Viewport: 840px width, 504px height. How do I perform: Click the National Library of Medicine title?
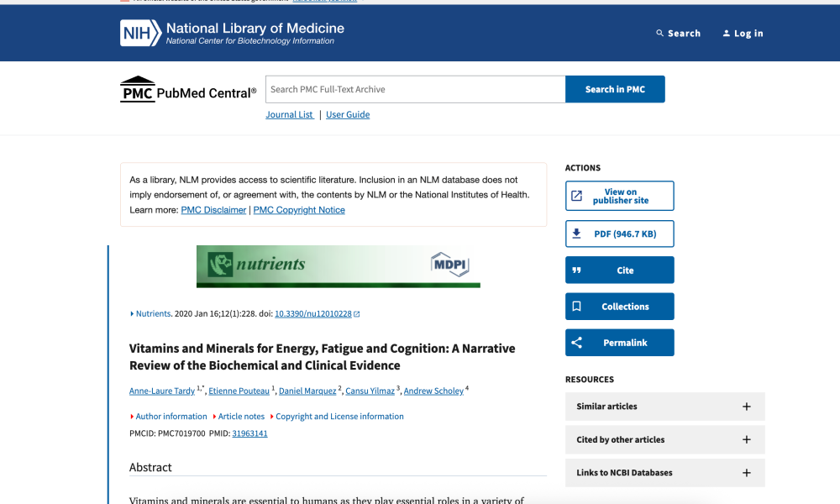tap(255, 28)
